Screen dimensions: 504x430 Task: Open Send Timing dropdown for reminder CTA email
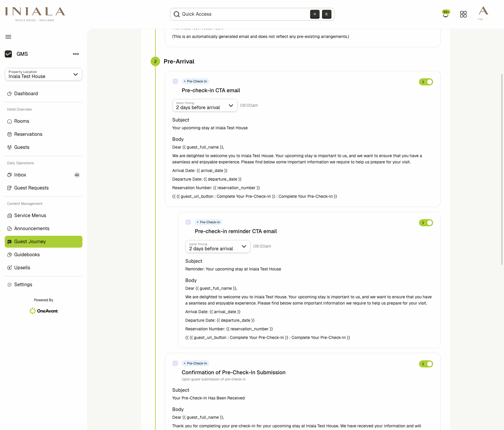[218, 246]
